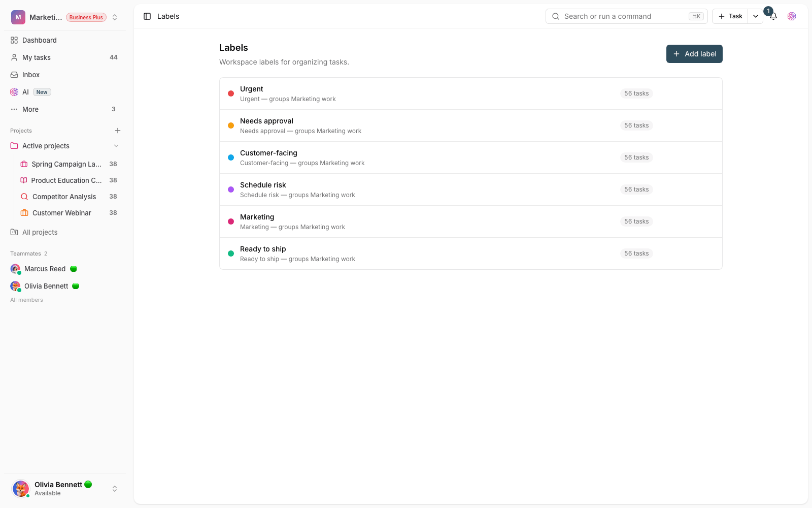Screen dimensions: 812x508
Task: Toggle the sidebar panel icon
Action: click(x=147, y=16)
